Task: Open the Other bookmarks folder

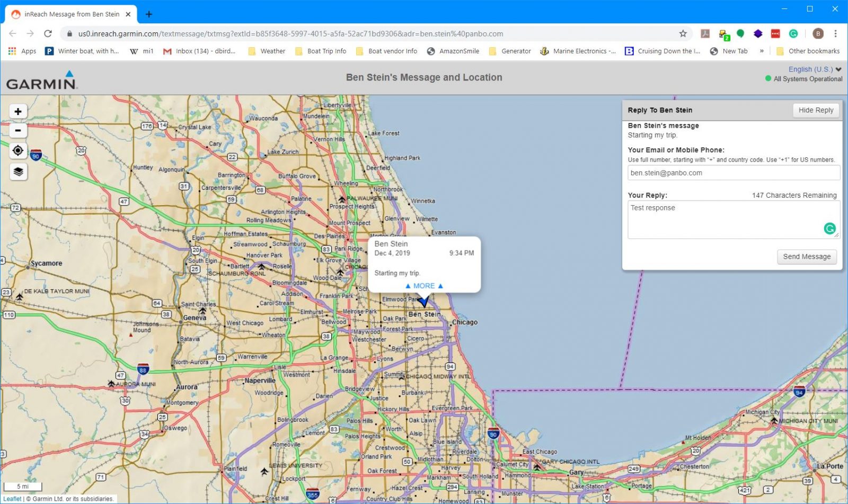Action: click(x=808, y=51)
